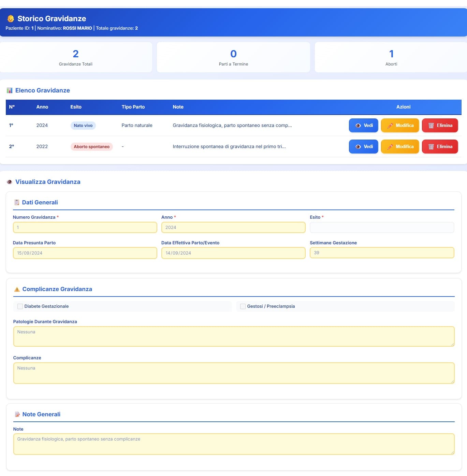The height and width of the screenshot is (476, 467).
Task: Click the Patologie Durante Gravidanza text area
Action: click(233, 336)
